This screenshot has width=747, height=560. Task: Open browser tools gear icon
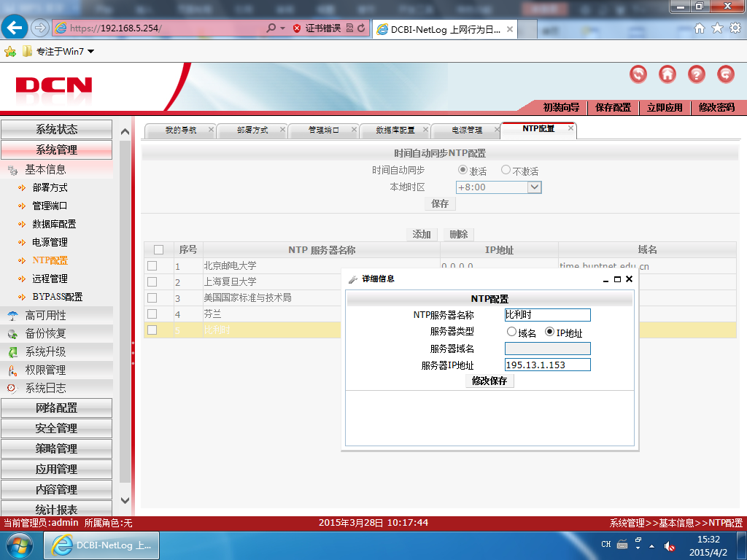pyautogui.click(x=735, y=28)
